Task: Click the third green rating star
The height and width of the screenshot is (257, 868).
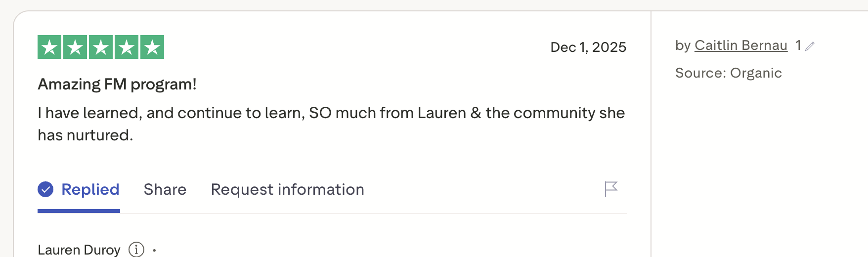Action: click(x=101, y=47)
